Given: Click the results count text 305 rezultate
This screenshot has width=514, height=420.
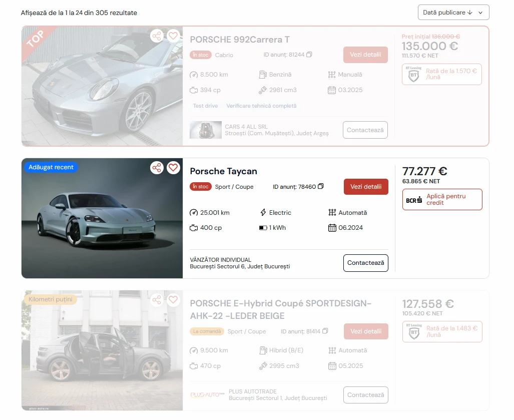Looking at the screenshot, I should pyautogui.click(x=117, y=13).
